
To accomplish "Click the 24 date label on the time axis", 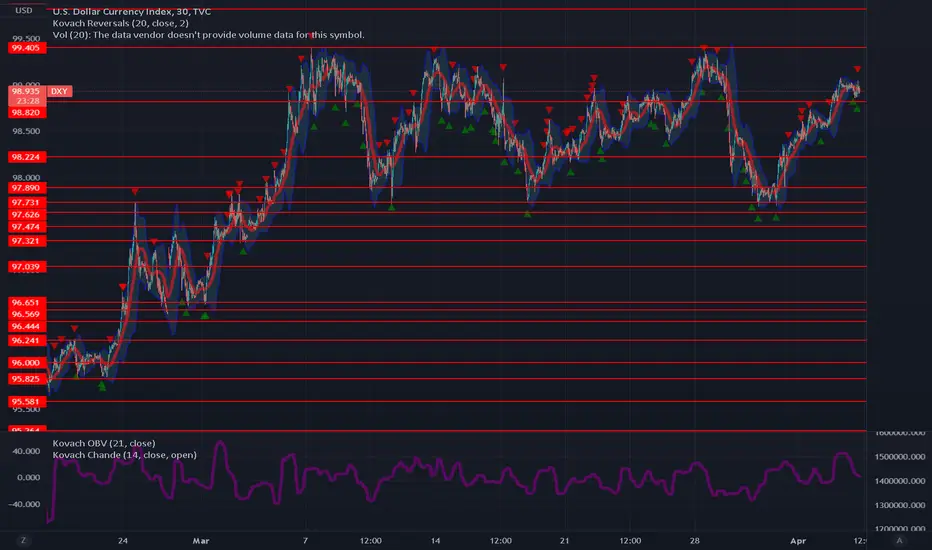I will 122,540.
